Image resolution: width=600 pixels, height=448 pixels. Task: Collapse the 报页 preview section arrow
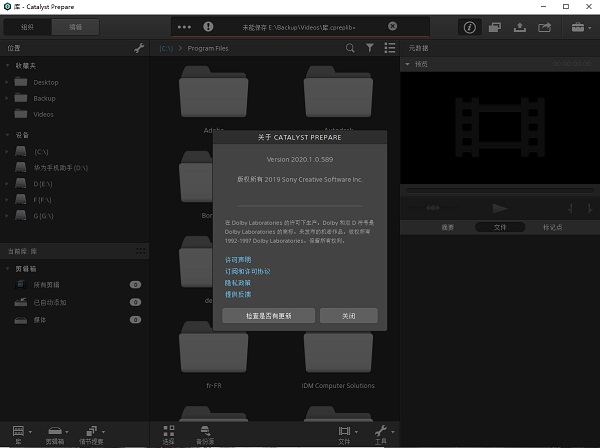point(407,64)
